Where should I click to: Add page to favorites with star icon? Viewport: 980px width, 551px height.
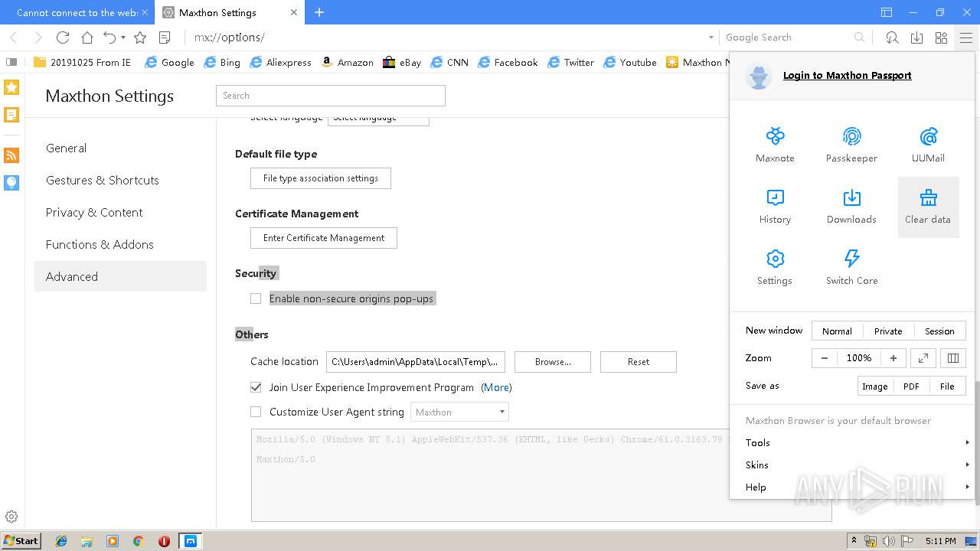pos(140,37)
